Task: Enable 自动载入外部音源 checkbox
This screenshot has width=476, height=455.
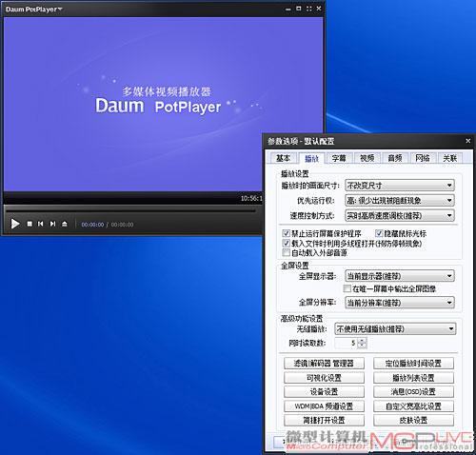Action: click(286, 252)
